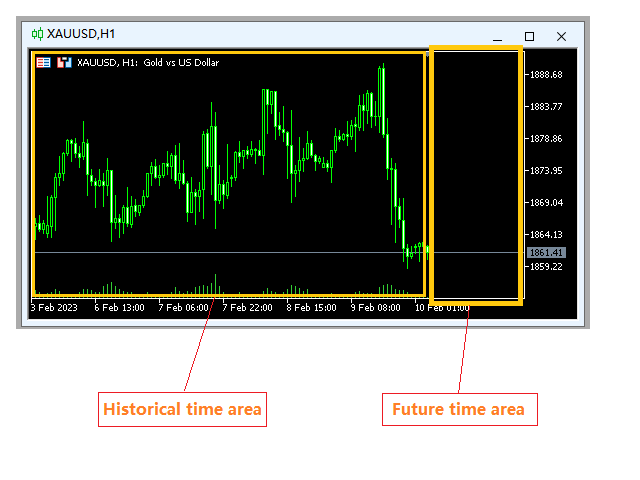
Task: Click the chart title 'Gold vs US Dollar'
Action: [181, 62]
